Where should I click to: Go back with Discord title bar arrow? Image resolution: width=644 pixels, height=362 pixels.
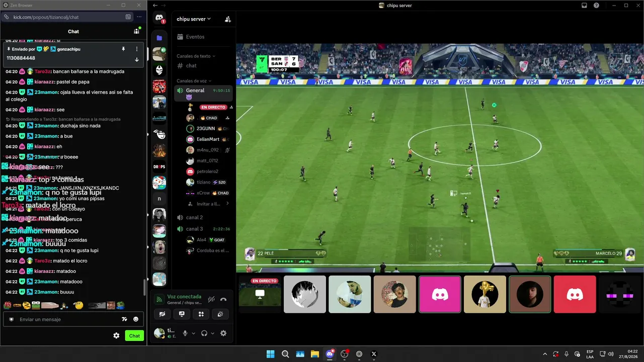click(155, 5)
